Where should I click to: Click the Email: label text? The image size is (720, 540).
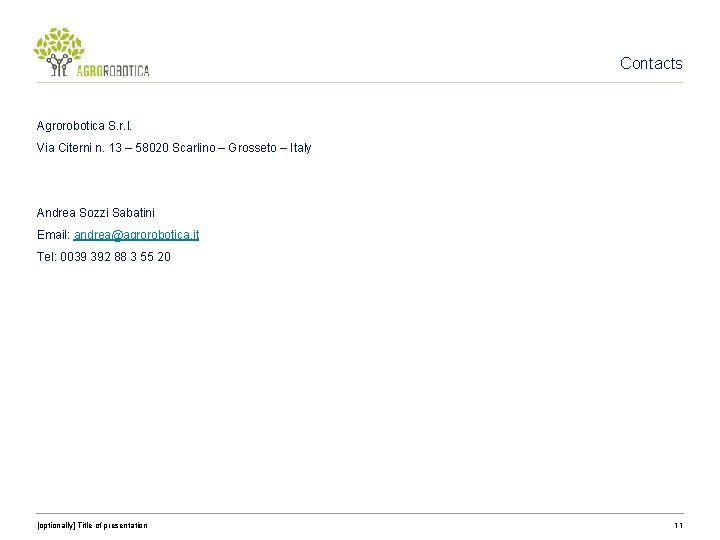(x=53, y=235)
